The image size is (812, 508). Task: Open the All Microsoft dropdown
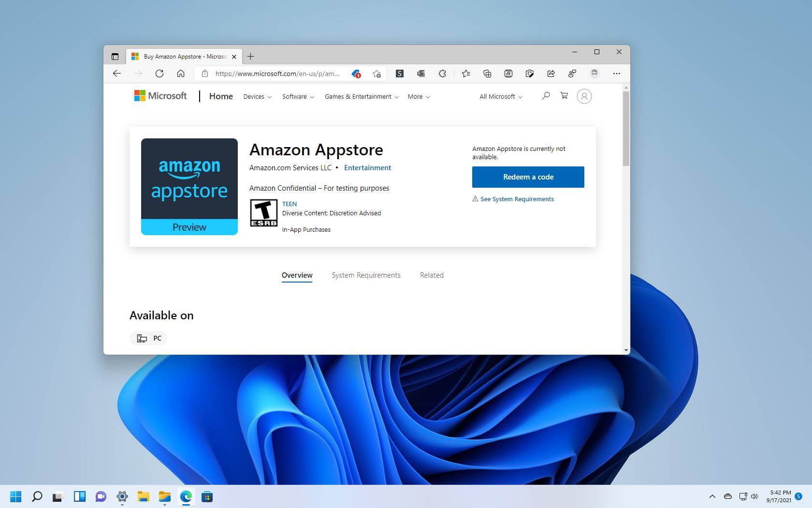500,96
